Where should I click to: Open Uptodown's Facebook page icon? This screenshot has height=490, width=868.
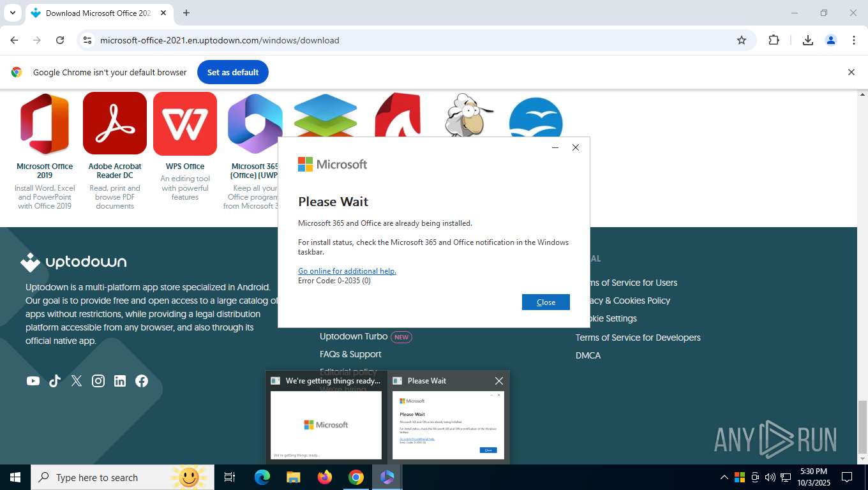click(142, 381)
